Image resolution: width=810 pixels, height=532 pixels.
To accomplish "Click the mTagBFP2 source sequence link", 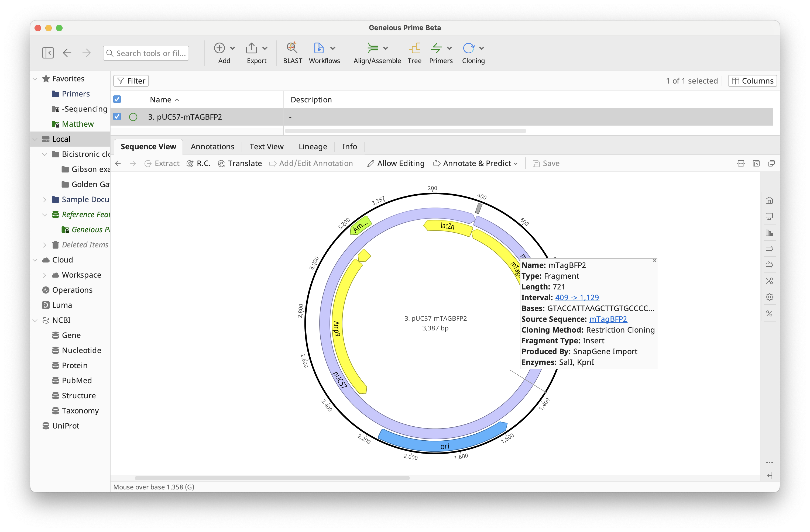I will point(608,319).
